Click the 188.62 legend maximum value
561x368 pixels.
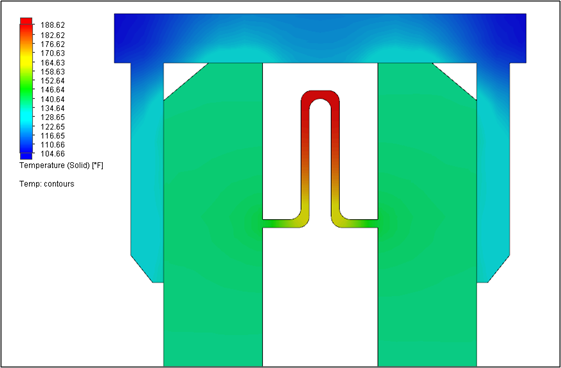[53, 25]
